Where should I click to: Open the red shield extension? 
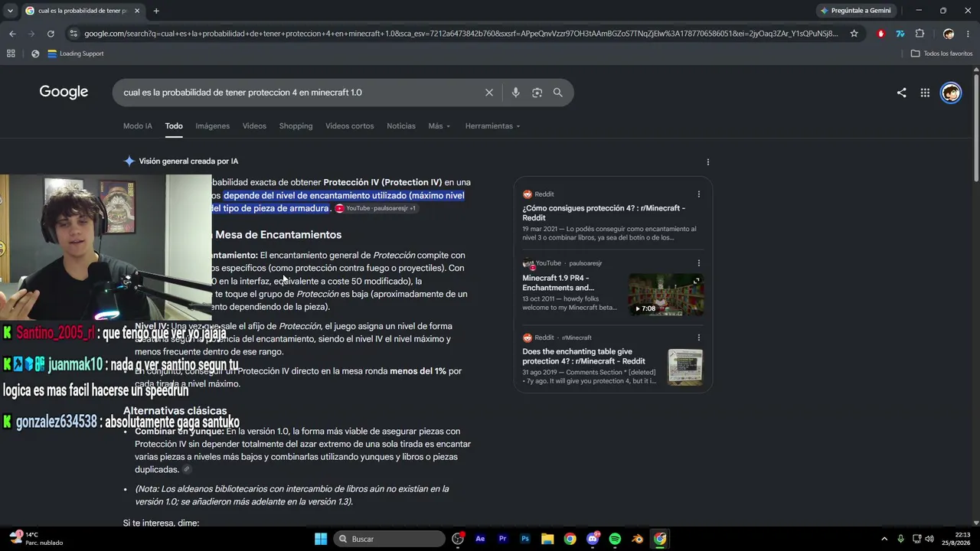point(881,34)
